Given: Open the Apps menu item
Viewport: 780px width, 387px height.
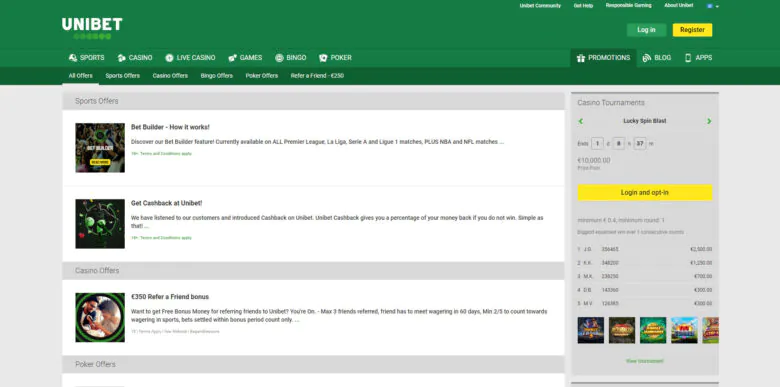Looking at the screenshot, I should [x=698, y=58].
